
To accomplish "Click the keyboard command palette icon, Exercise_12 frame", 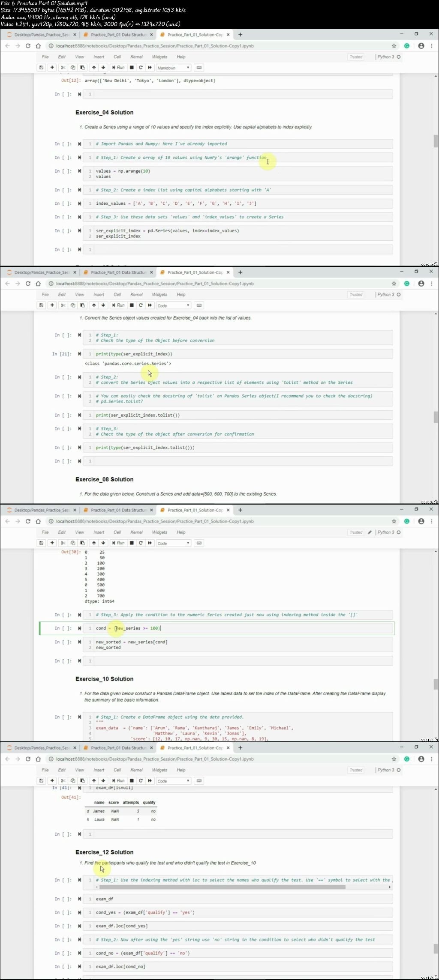I will pyautogui.click(x=199, y=781).
